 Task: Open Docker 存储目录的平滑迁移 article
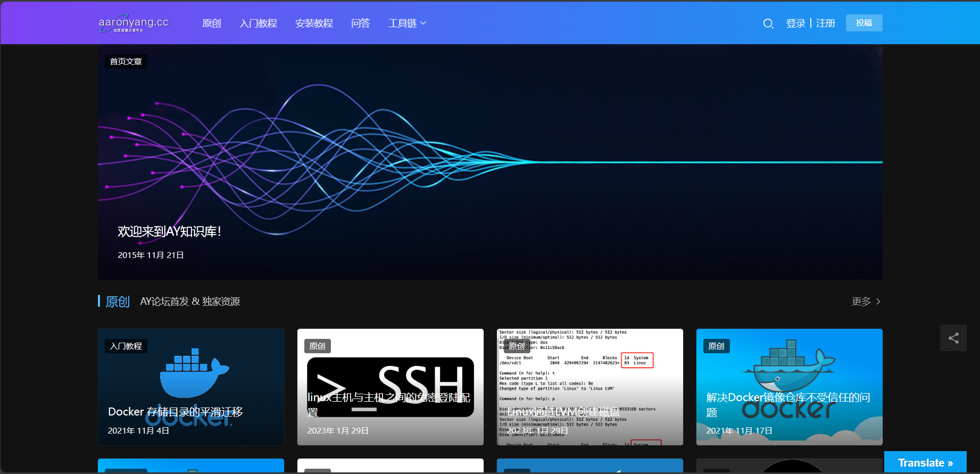[x=175, y=412]
